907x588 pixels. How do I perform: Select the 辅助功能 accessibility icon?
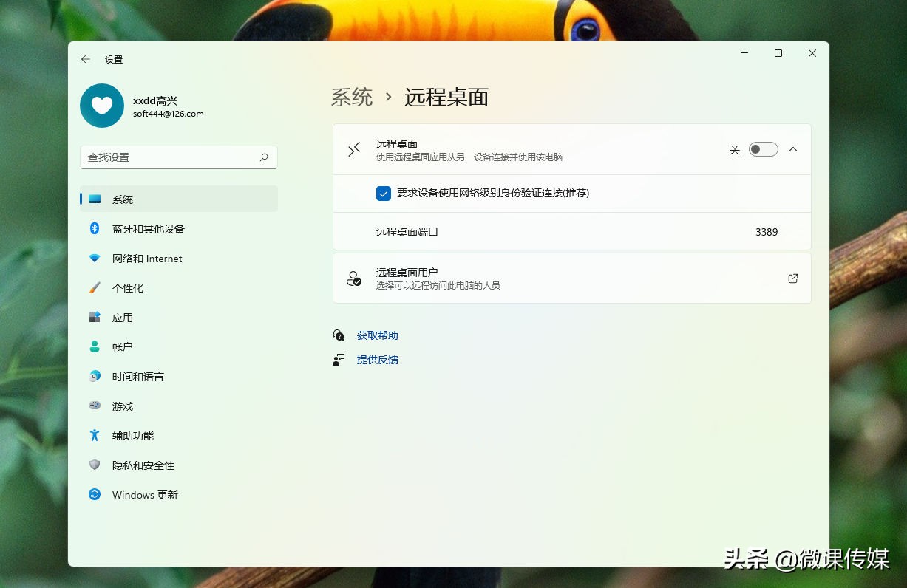[x=94, y=435]
